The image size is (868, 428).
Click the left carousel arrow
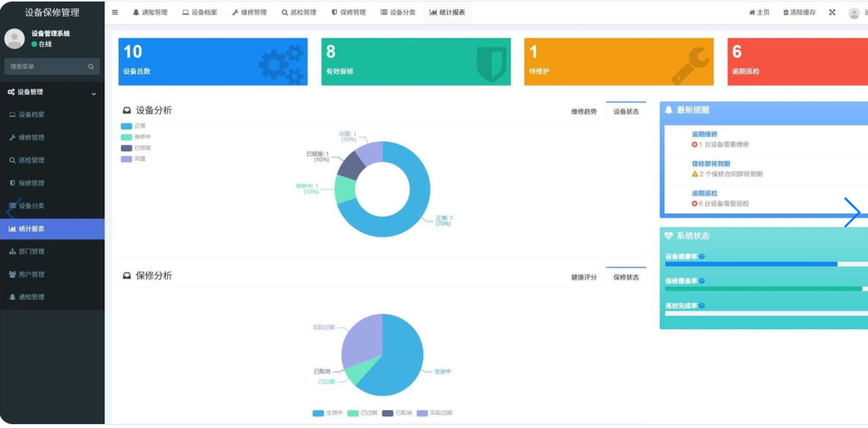[10, 212]
